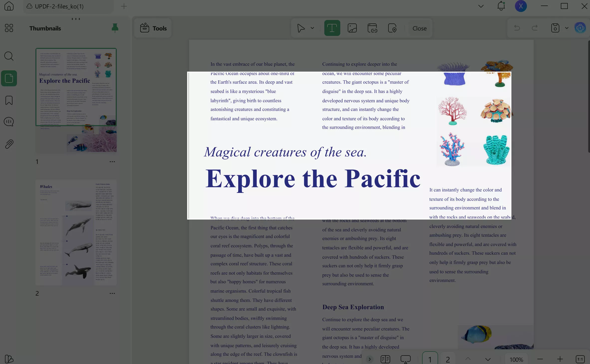The image size is (590, 364).
Task: Click the Undo icon
Action: tap(516, 28)
